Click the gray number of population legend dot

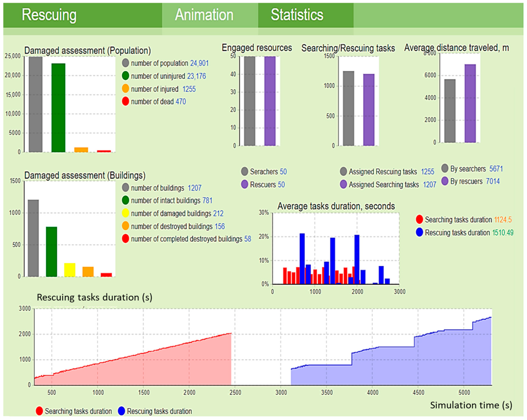coord(125,63)
